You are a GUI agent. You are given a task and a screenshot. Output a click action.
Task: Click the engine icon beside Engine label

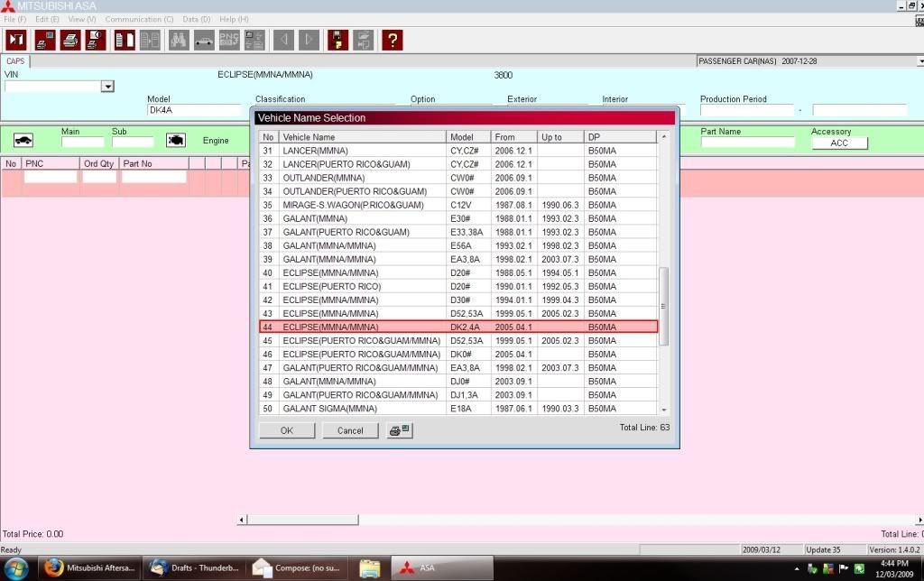tap(176, 140)
